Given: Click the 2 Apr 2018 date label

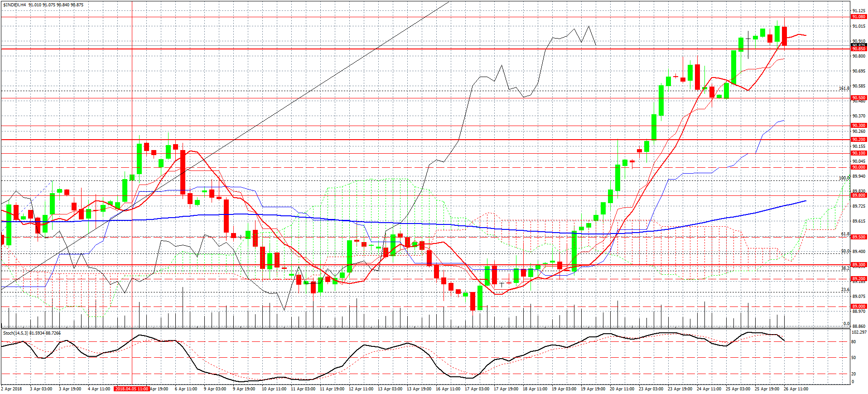Looking at the screenshot, I should (x=12, y=389).
